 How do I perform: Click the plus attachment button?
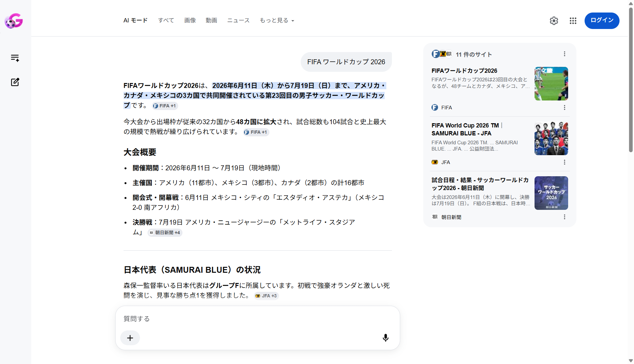coord(130,338)
